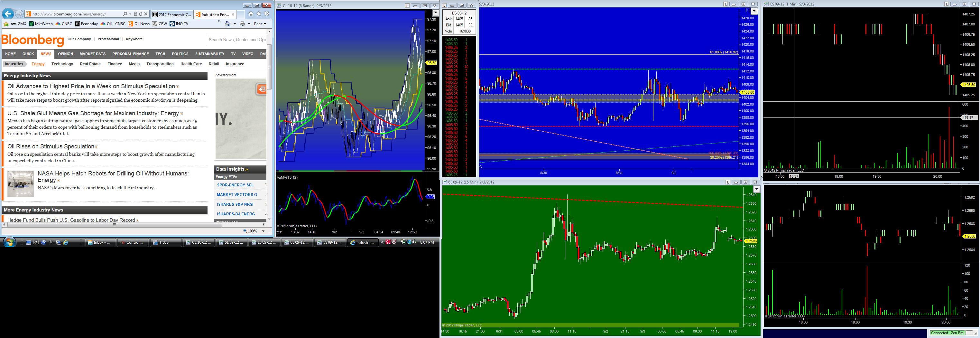980x338 pixels.
Task: Open the browser Home icon at top right
Action: 251,14
